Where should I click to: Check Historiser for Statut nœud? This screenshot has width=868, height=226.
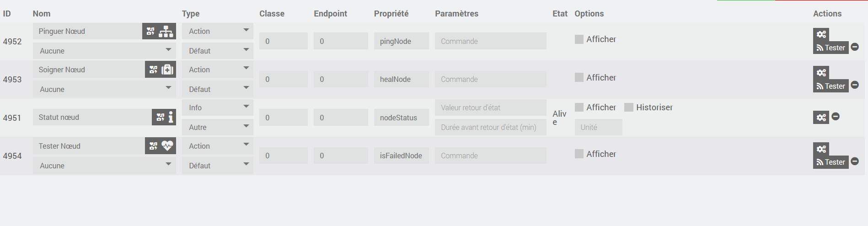click(629, 108)
